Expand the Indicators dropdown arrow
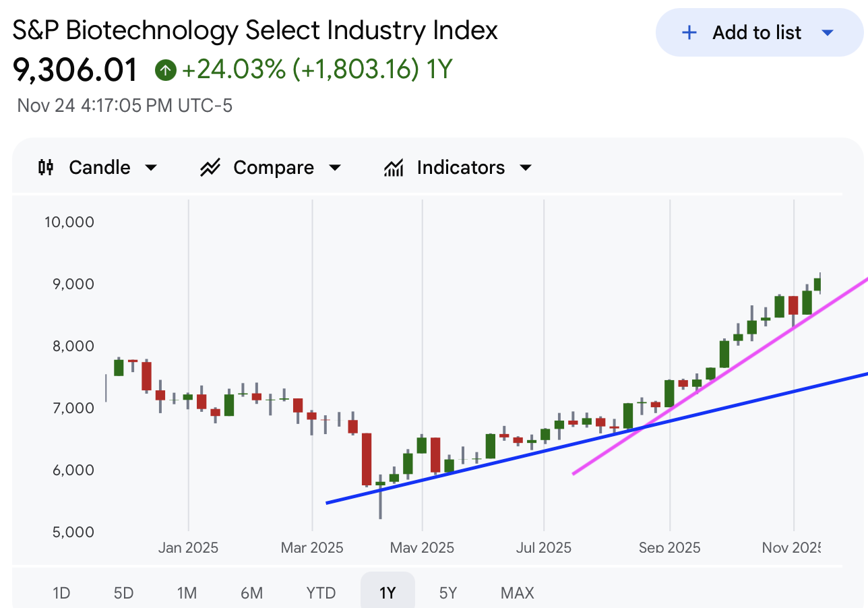The height and width of the screenshot is (608, 868). (526, 168)
